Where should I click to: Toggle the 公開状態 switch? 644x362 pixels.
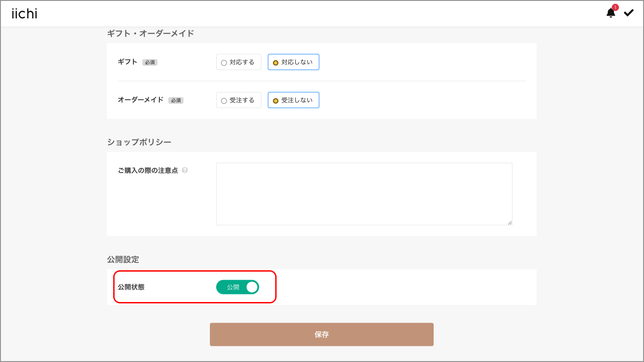pyautogui.click(x=238, y=287)
